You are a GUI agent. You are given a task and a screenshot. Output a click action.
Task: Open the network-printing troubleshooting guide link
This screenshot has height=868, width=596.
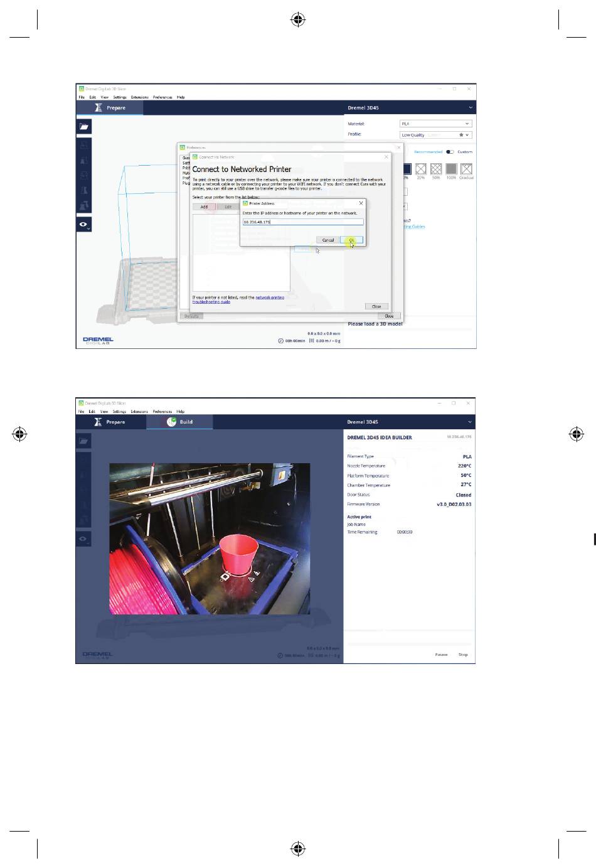coord(238,299)
